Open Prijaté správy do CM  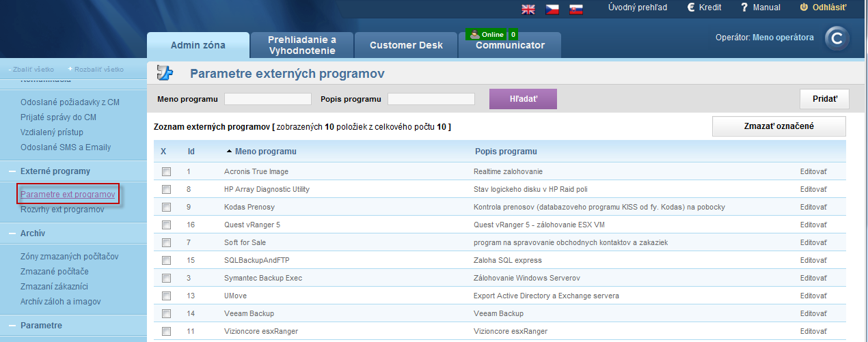coord(58,117)
